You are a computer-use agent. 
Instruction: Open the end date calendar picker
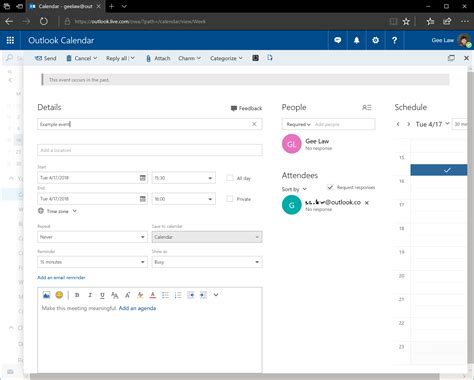[x=143, y=199]
